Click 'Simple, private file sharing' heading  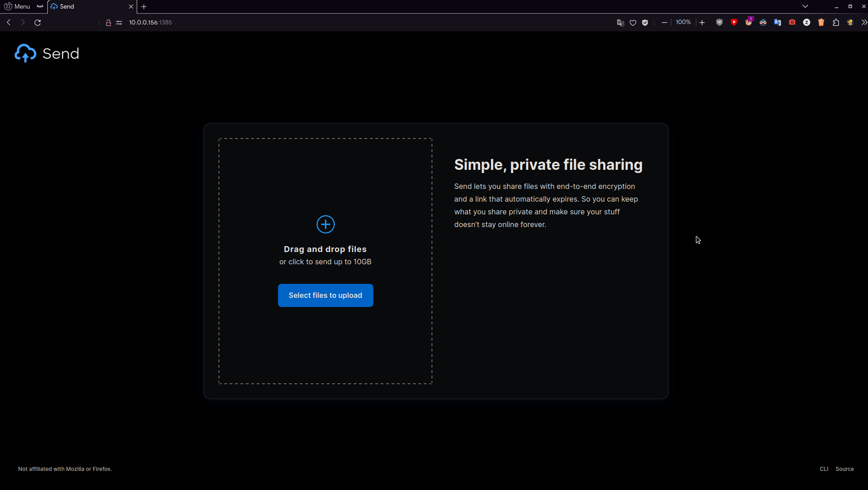548,164
